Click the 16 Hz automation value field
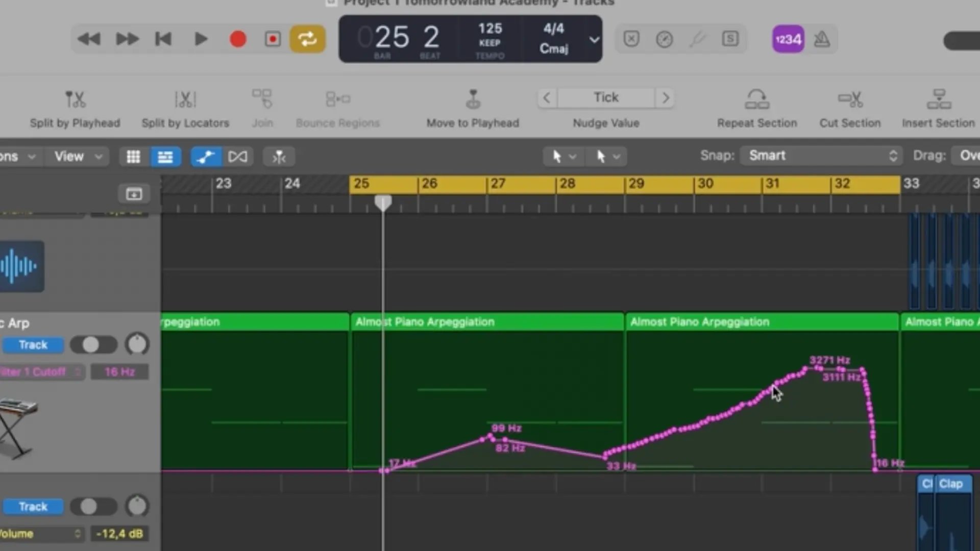Screen dimensions: 980x551 [120, 372]
